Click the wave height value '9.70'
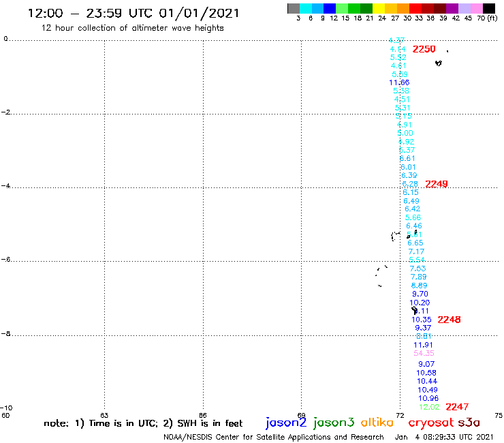 click(x=420, y=294)
